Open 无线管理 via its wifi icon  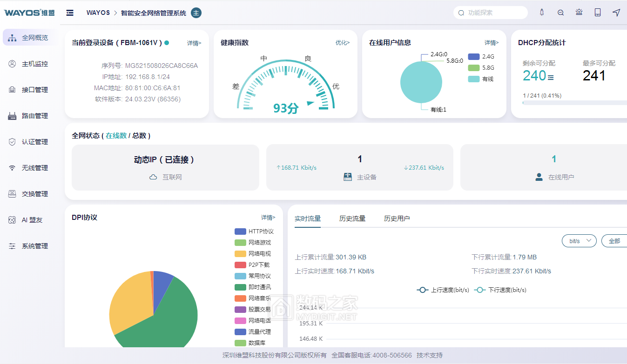point(13,168)
